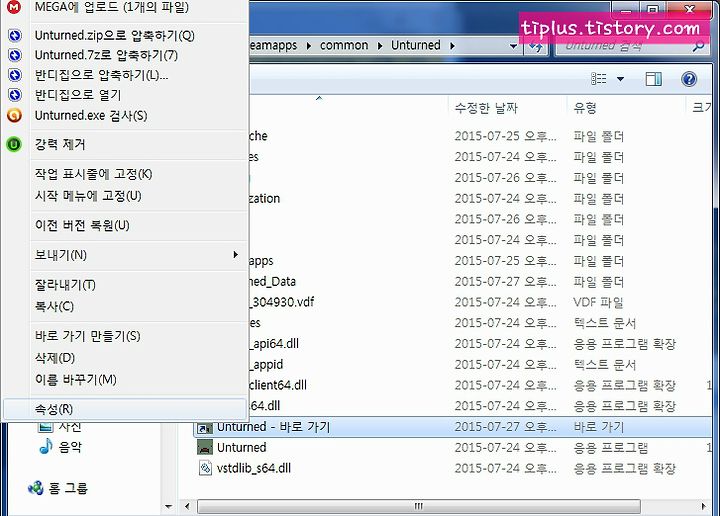Click the MEGA red icon in context menu
The width and height of the screenshot is (720, 516).
point(14,6)
